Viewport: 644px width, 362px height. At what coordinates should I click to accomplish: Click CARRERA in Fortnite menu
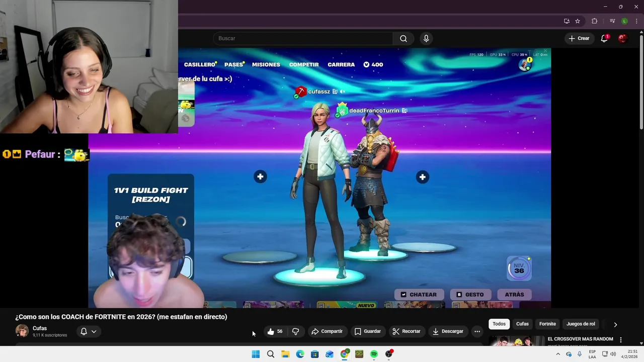pyautogui.click(x=341, y=65)
